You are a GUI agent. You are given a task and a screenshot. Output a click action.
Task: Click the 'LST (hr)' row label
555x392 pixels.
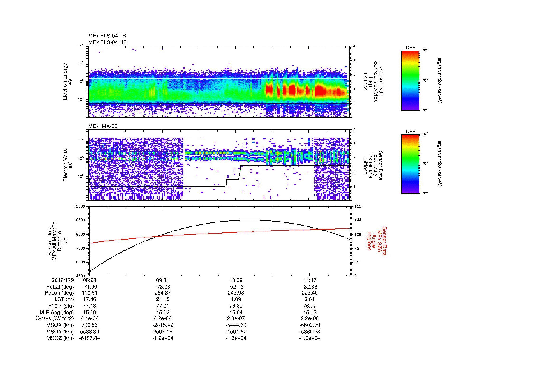pos(64,299)
